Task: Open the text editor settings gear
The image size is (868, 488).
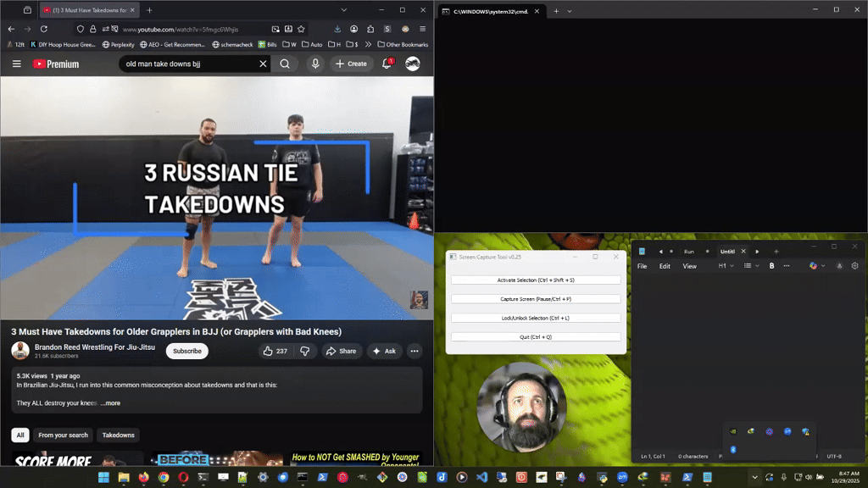Action: [x=854, y=265]
